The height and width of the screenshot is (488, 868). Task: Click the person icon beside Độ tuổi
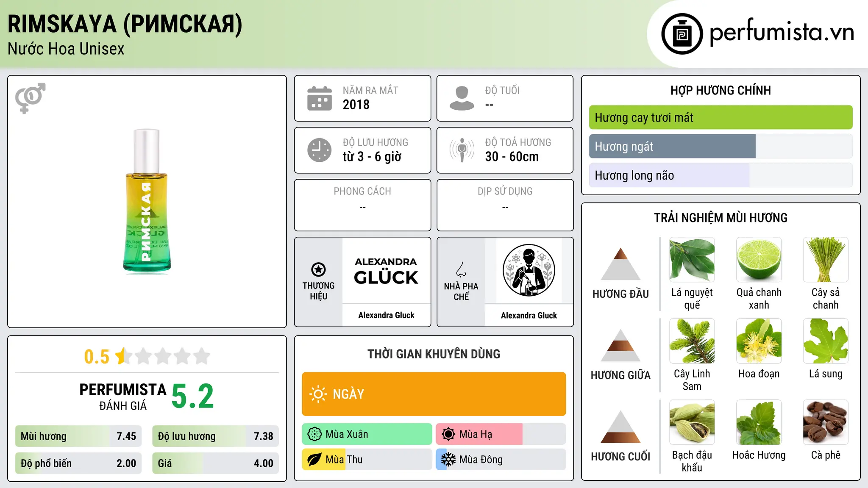pos(462,98)
